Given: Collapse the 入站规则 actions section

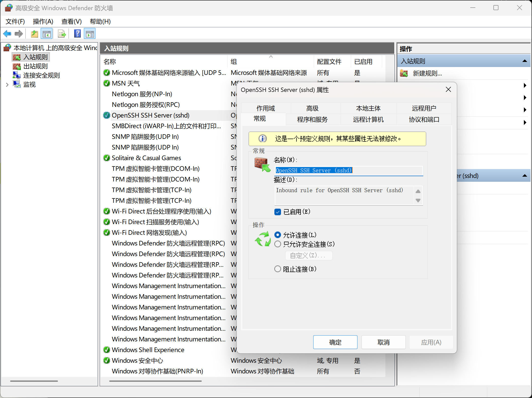Looking at the screenshot, I should (x=525, y=61).
